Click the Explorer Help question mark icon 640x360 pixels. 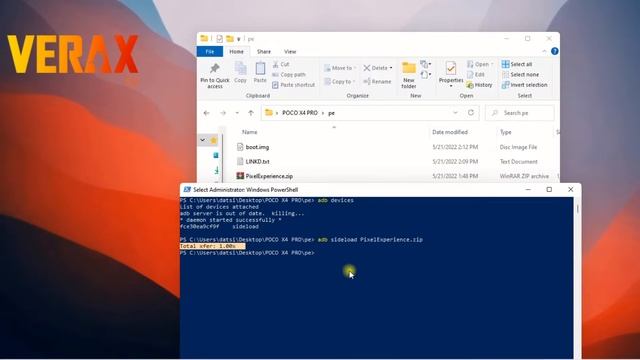(x=555, y=51)
